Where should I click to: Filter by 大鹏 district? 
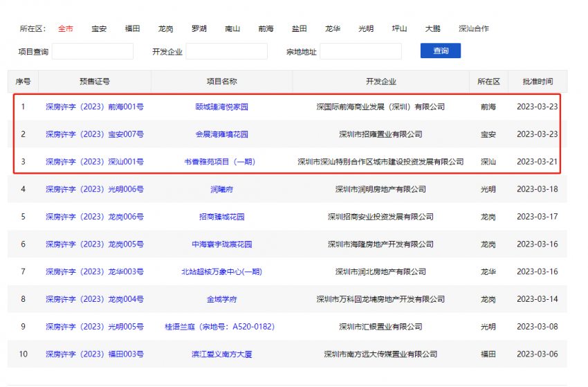(433, 28)
